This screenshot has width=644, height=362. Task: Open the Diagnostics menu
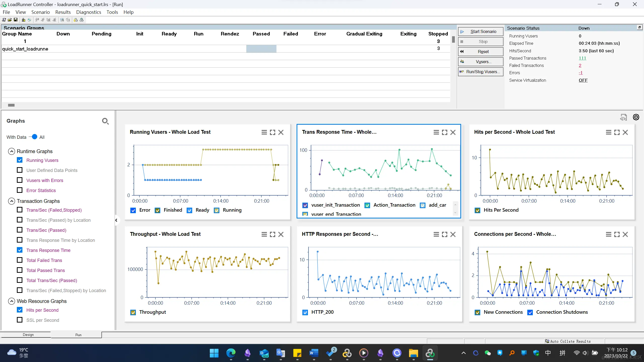coord(89,12)
